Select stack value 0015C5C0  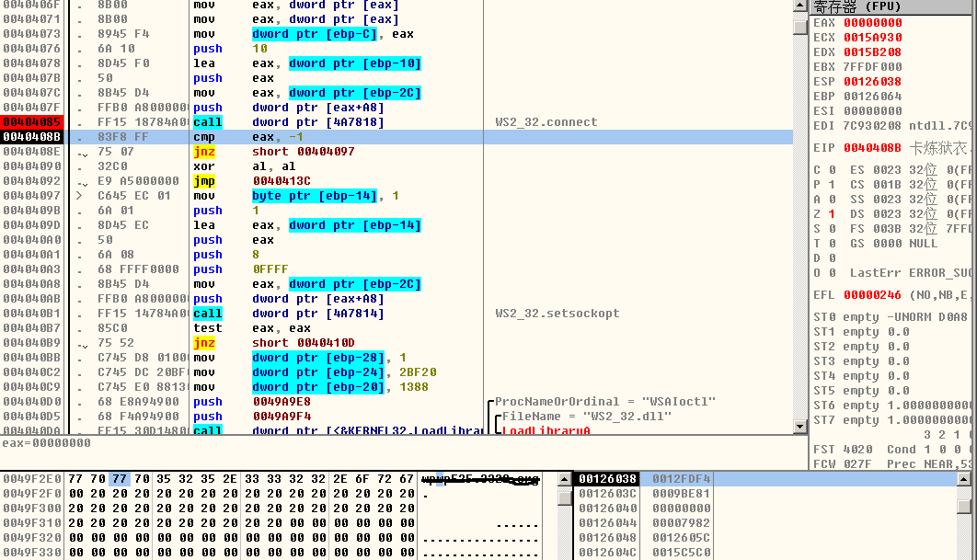[681, 553]
